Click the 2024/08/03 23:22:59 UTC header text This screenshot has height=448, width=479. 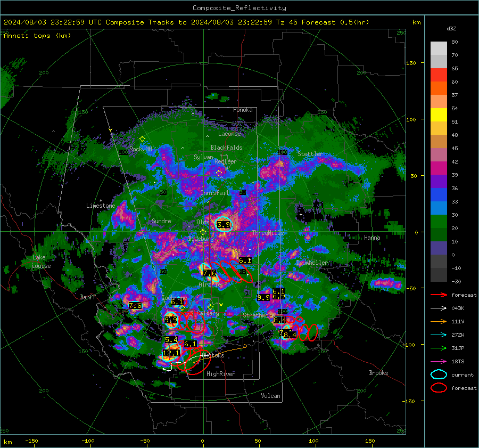[53, 22]
